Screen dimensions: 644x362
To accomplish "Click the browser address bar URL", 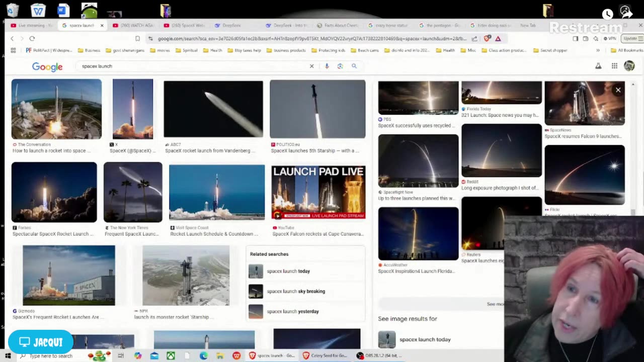I will pos(312,39).
